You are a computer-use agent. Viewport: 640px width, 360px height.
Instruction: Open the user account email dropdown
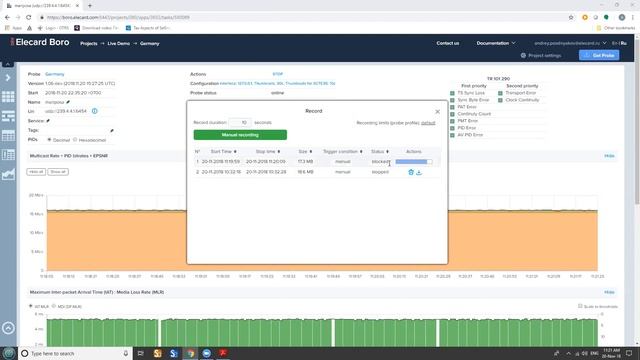tap(570, 43)
